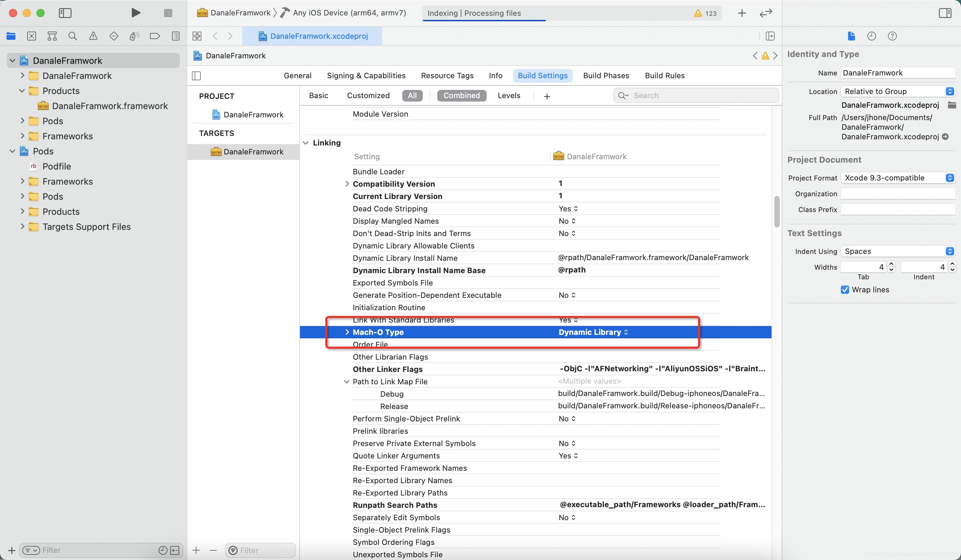
Task: Toggle the right inspector panel
Action: coord(945,13)
